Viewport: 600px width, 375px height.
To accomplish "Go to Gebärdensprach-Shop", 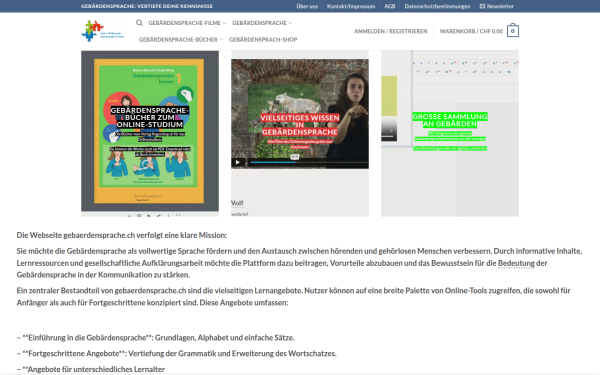I will click(x=263, y=39).
